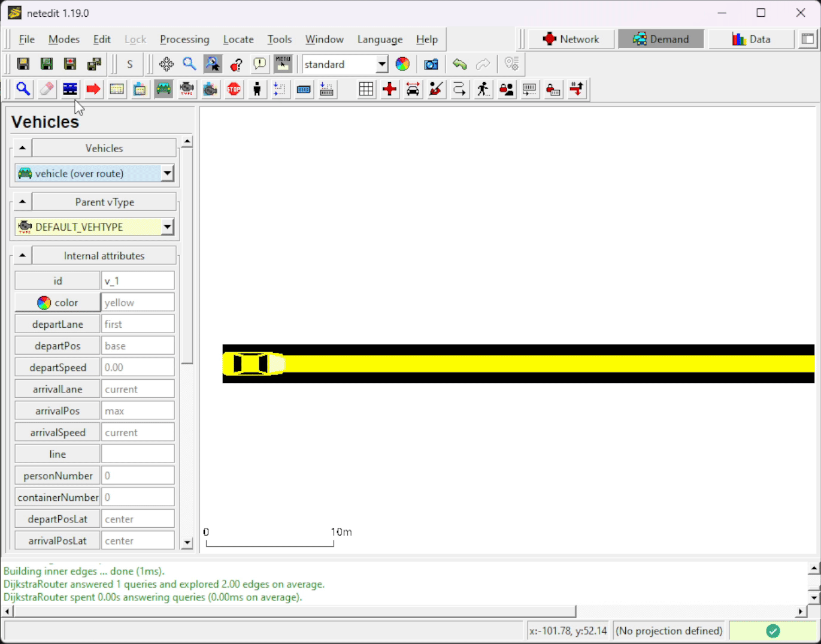Activate the Delete mode eraser icon
The image size is (821, 644).
click(47, 89)
